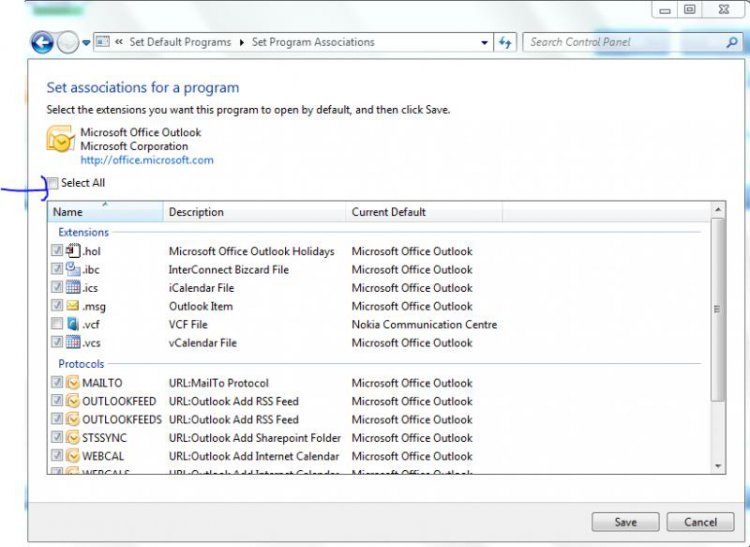Select the iCalendar File description

[x=201, y=288]
